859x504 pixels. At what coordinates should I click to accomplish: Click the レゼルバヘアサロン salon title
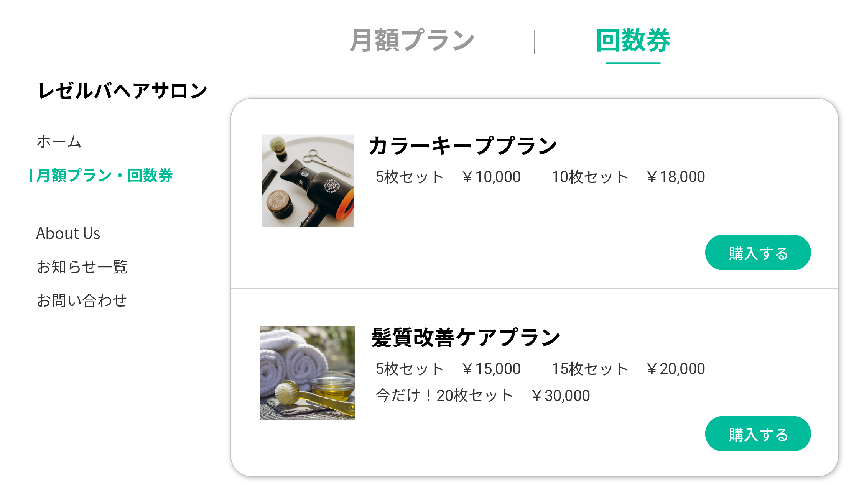click(123, 91)
